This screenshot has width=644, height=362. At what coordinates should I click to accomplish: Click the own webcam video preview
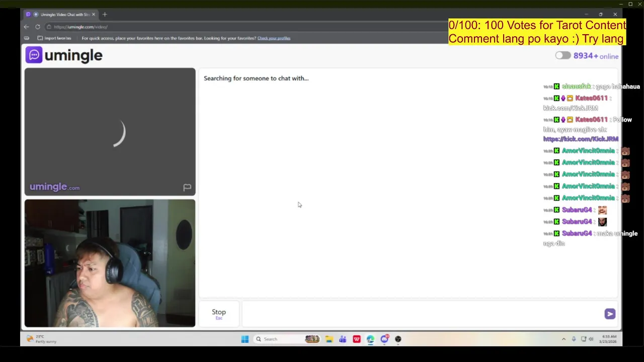coord(110,263)
